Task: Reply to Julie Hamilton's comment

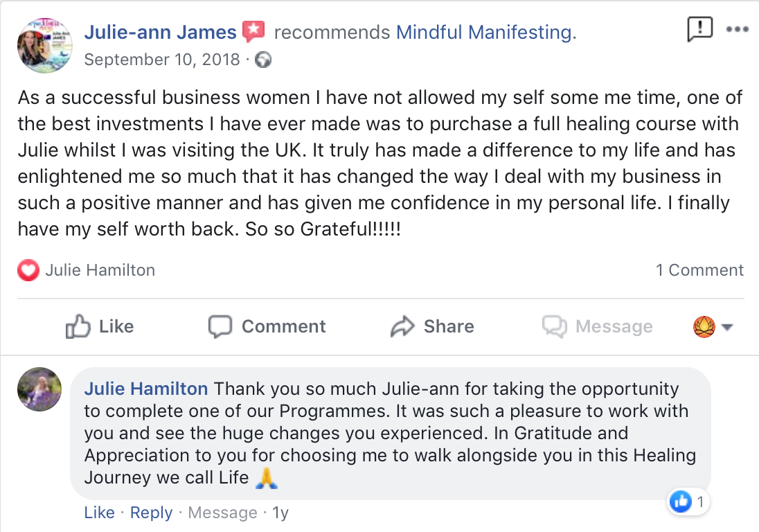Action: tap(151, 513)
